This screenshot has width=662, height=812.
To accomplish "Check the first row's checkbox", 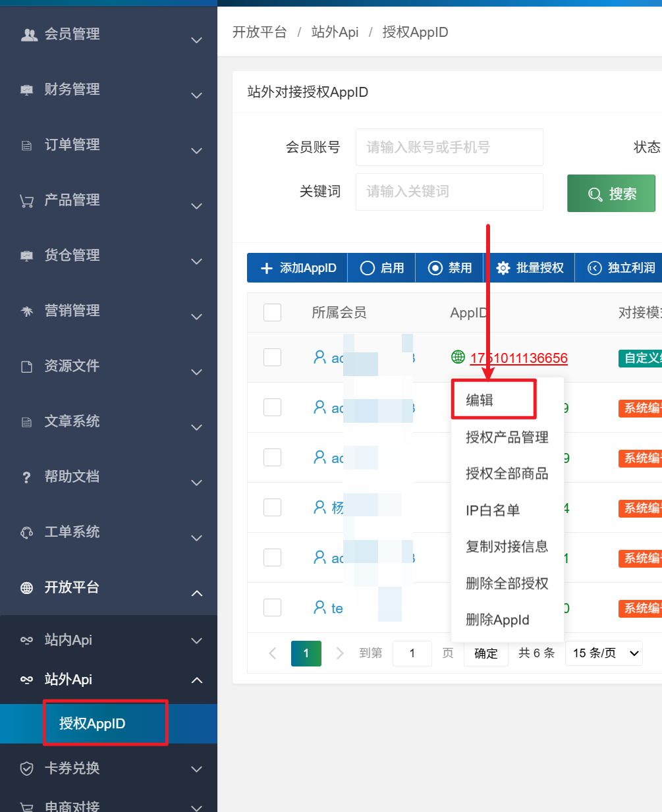I will tap(272, 357).
